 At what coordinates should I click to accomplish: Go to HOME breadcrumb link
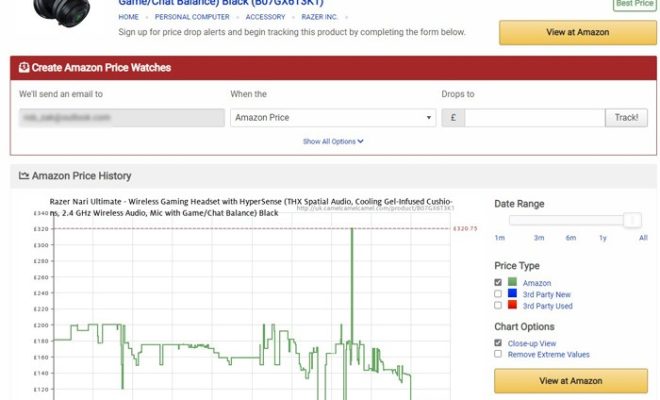128,17
